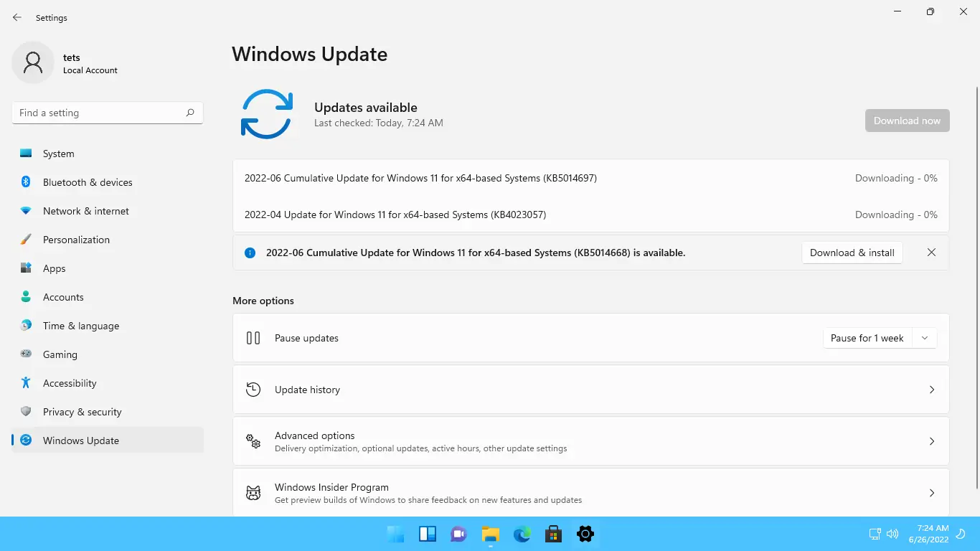Focus the Find a setting search field
The height and width of the screenshot is (551, 980).
[x=108, y=113]
